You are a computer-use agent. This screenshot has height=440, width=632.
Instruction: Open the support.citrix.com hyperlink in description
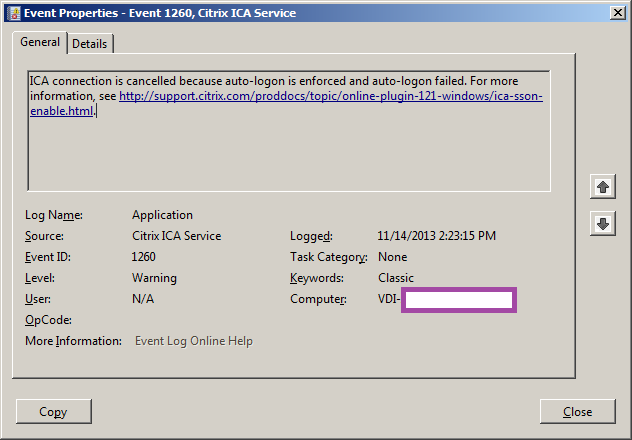point(330,97)
